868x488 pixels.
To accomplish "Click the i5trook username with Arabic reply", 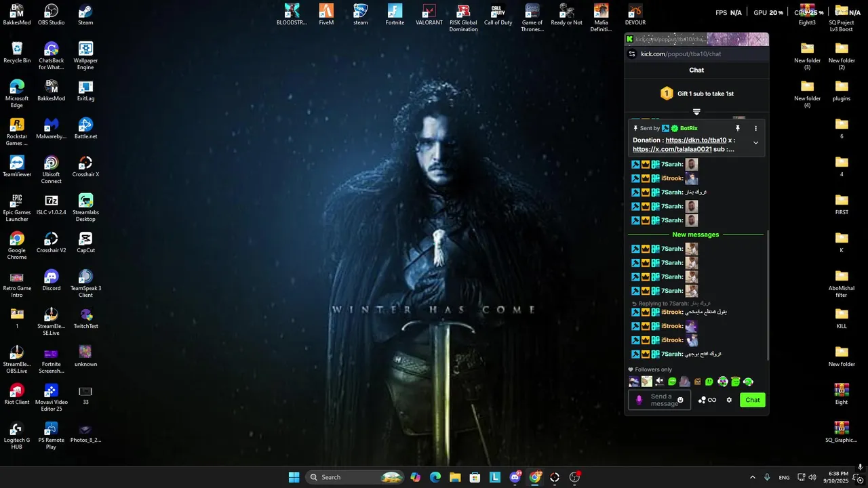I will coord(672,312).
